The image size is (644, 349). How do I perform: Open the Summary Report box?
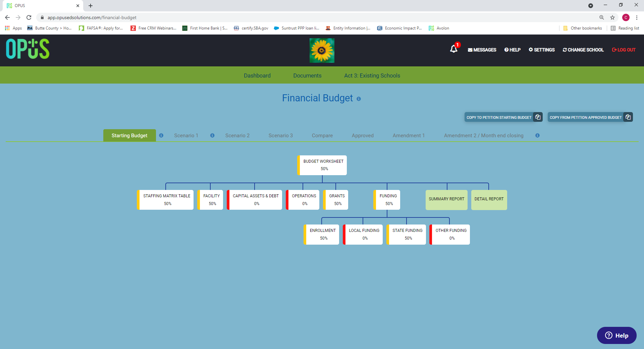pos(446,199)
